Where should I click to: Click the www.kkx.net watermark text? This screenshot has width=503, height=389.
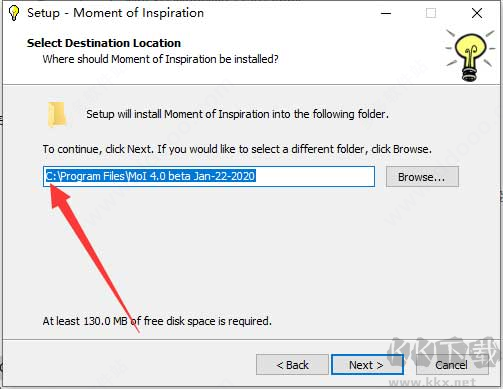(432, 382)
